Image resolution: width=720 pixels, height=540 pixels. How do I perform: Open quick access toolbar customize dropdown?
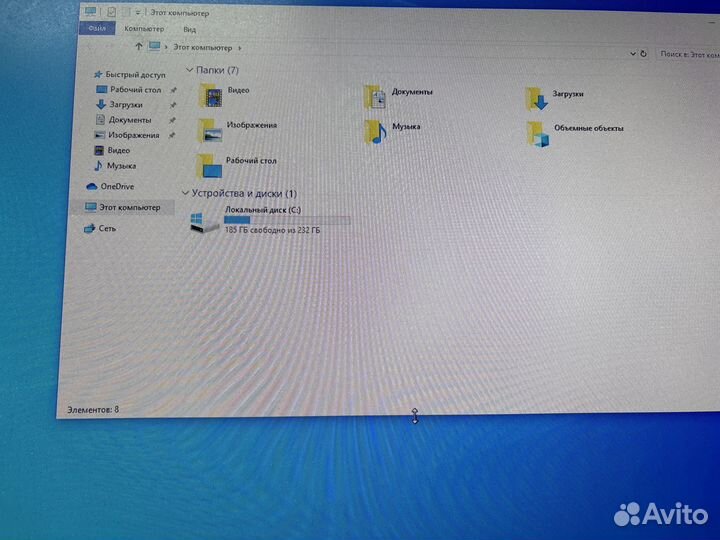tap(138, 13)
